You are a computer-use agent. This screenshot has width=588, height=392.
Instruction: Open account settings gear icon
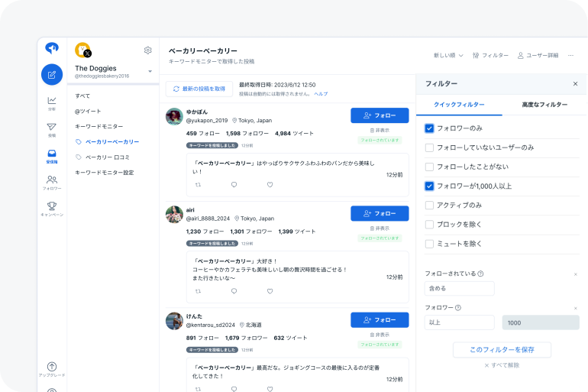148,50
